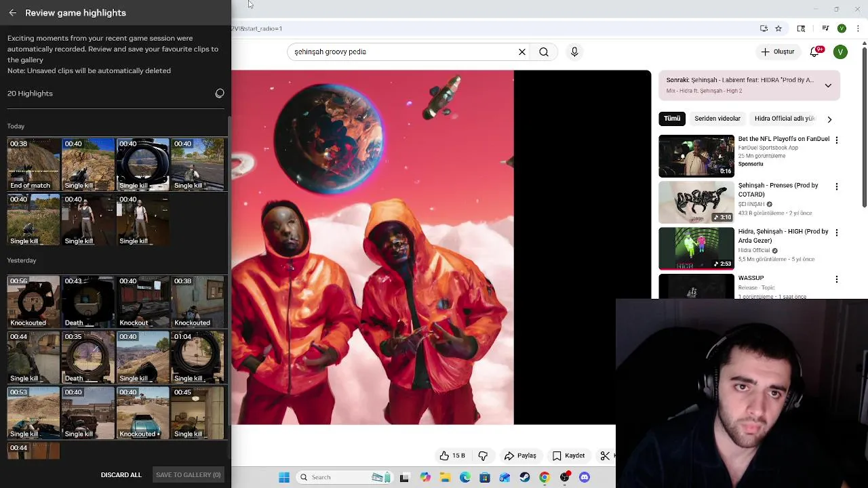
Task: Open Şehinşah - Prenses video title link
Action: tap(778, 190)
